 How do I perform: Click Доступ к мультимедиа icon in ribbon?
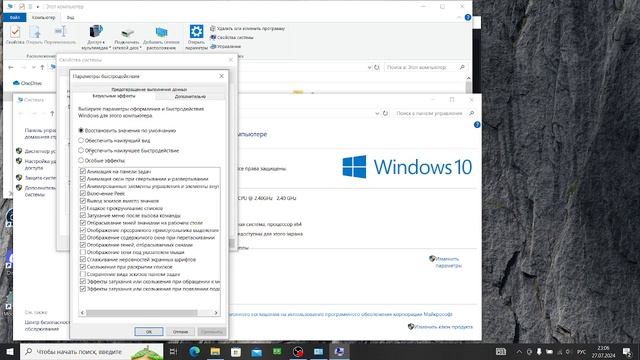96,37
